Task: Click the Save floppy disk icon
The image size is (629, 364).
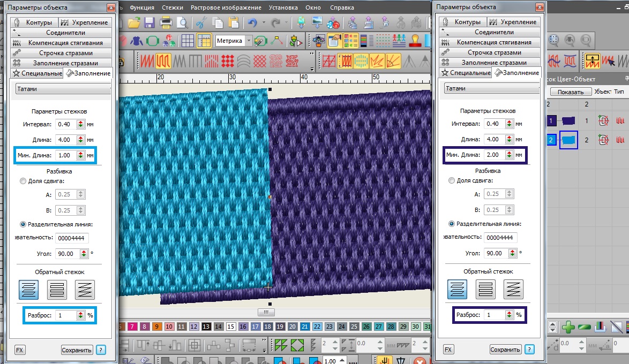Action: [x=149, y=22]
